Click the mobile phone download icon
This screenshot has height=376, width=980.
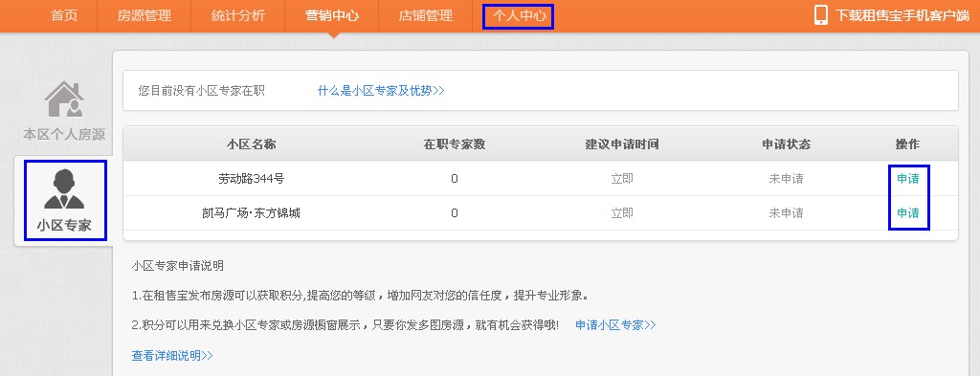point(820,15)
